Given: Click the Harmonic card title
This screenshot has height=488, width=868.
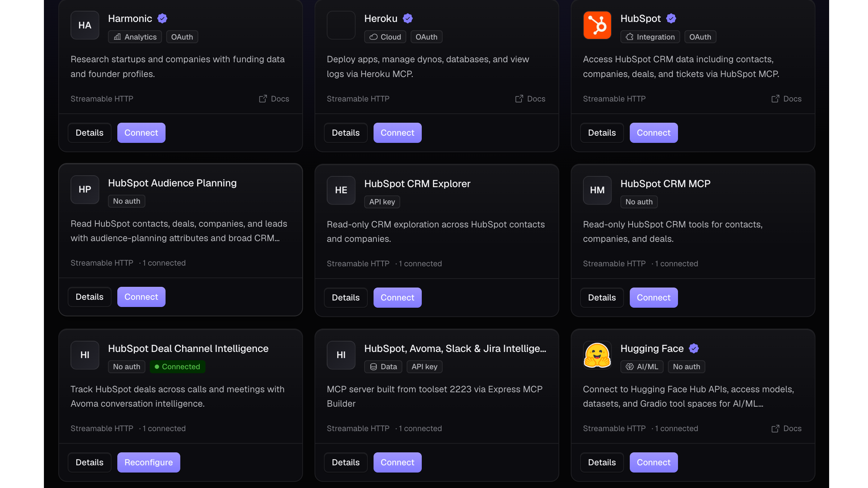Looking at the screenshot, I should [x=130, y=18].
